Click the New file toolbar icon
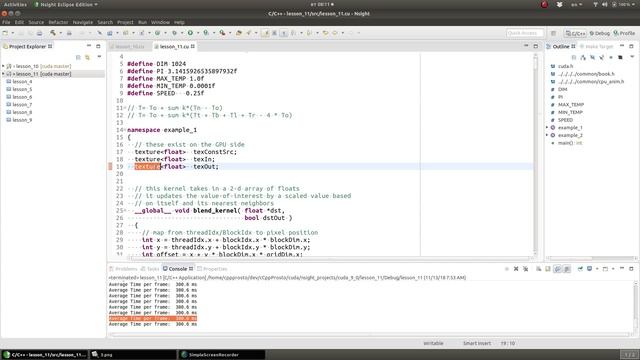640x360 pixels. coord(5,33)
